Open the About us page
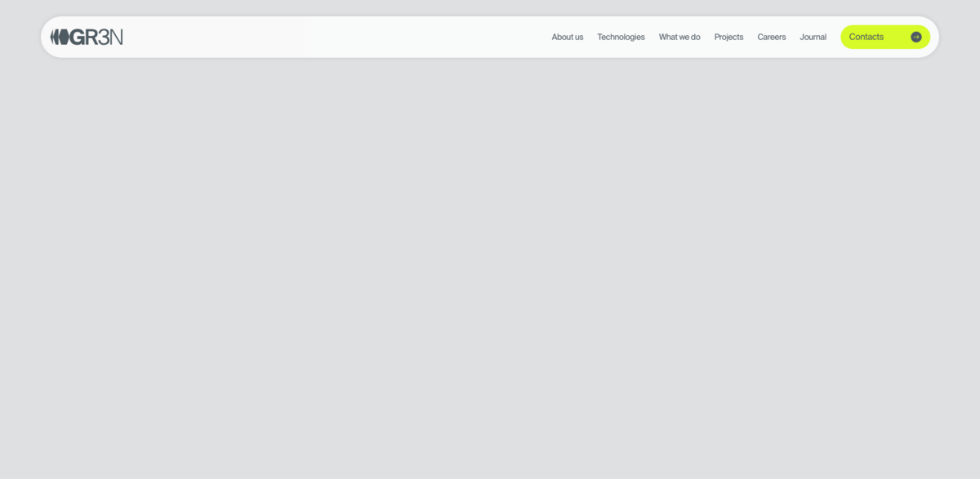 (x=567, y=37)
